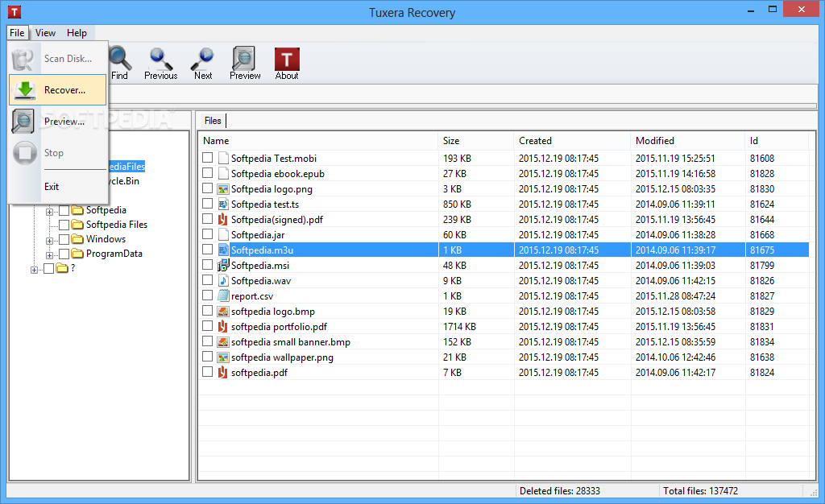Expand the ? folder tree node

click(34, 271)
